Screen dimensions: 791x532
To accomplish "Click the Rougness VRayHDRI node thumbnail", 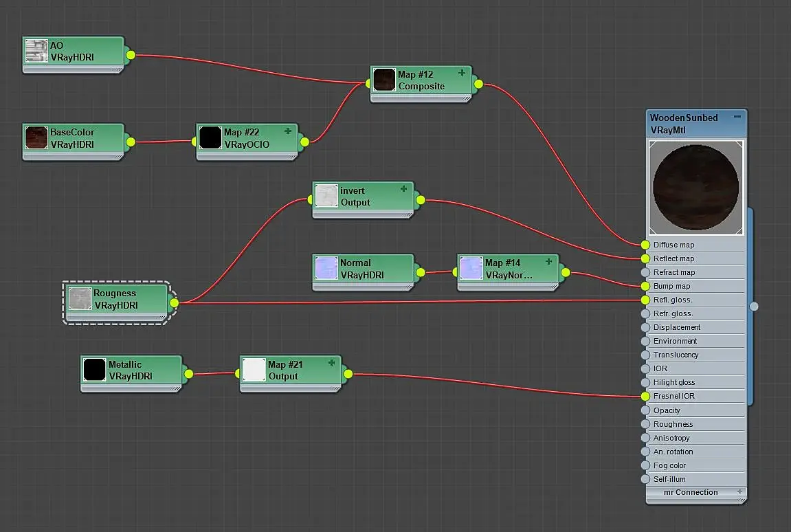I will coord(80,299).
